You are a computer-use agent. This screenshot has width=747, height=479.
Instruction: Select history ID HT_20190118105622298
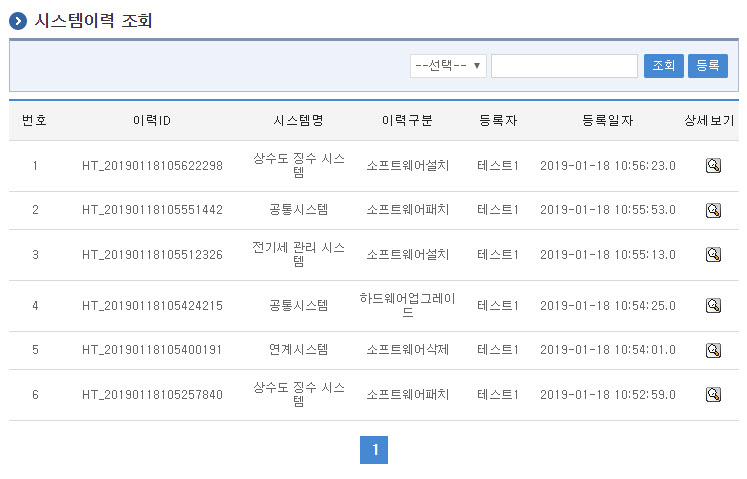(152, 165)
